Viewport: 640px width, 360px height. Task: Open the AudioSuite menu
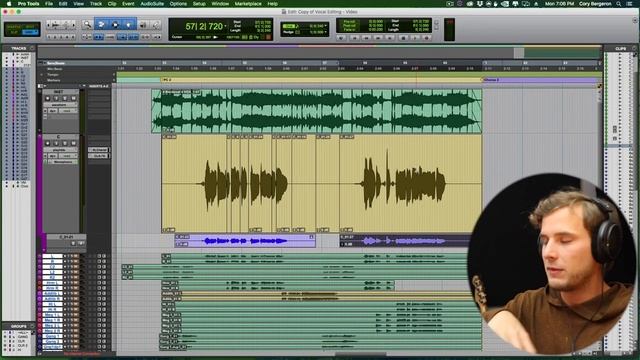(152, 4)
